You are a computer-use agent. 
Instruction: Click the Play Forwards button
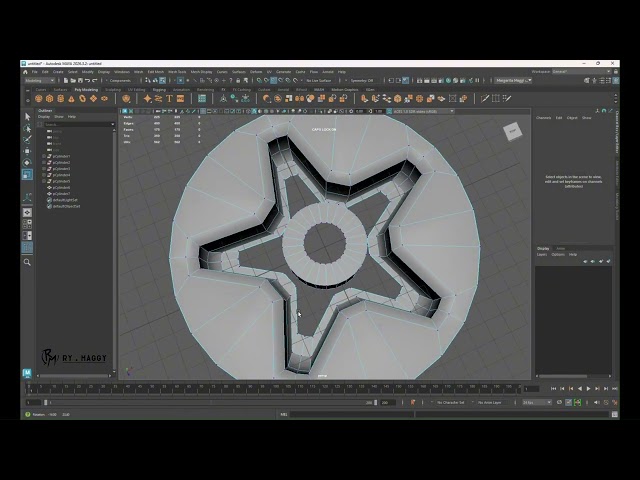click(588, 389)
